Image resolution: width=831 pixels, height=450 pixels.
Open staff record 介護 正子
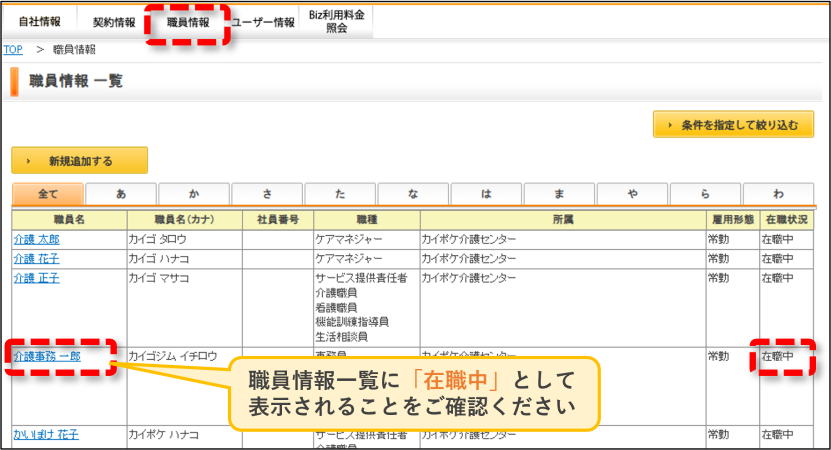(37, 278)
